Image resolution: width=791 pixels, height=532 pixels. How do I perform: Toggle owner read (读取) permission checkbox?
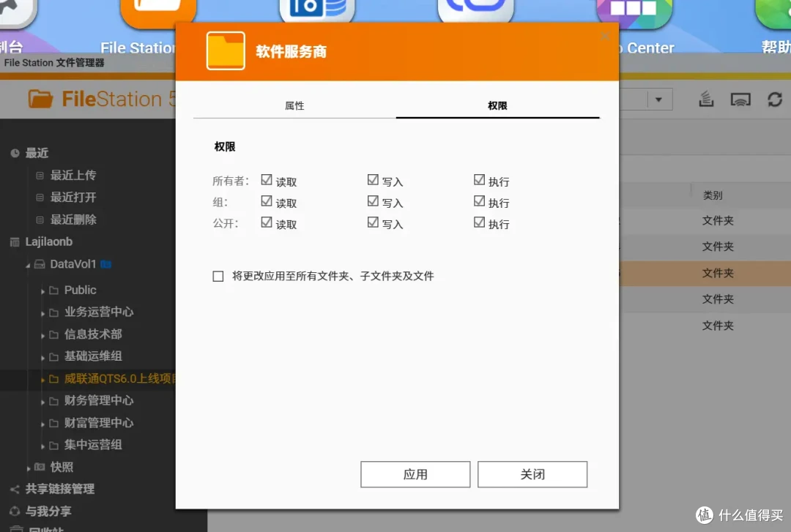267,179
